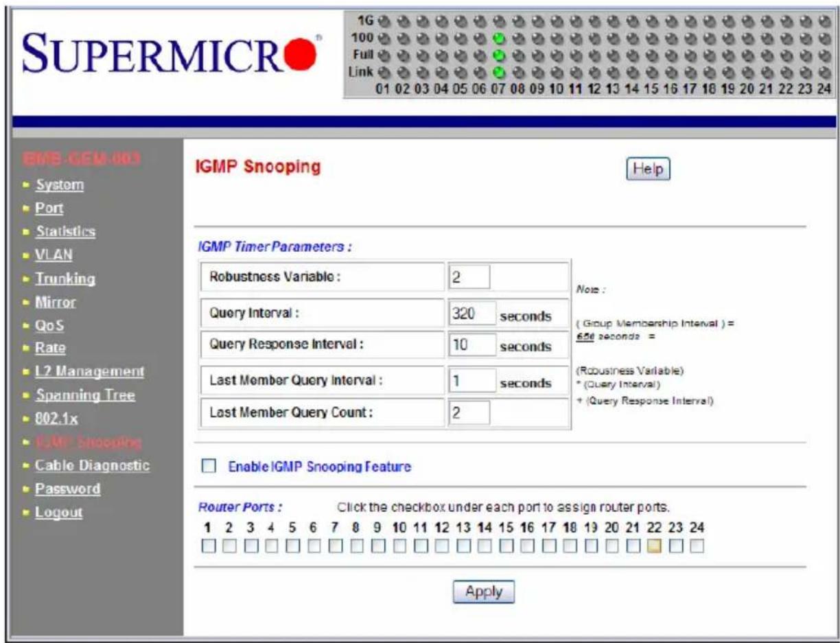Check router port 18 checkbox
The width and height of the screenshot is (840, 643).
570,546
